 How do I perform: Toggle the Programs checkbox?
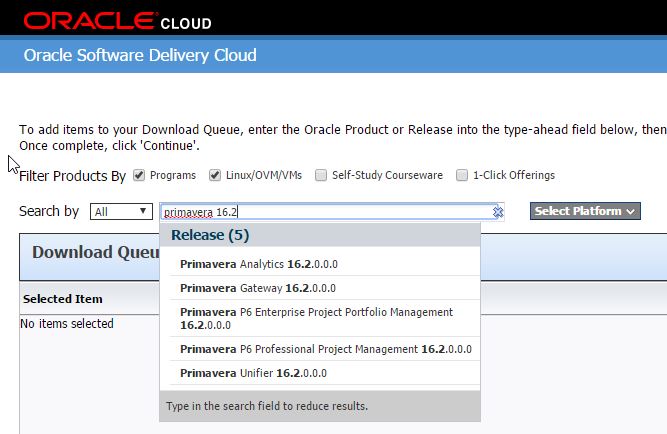click(x=139, y=175)
